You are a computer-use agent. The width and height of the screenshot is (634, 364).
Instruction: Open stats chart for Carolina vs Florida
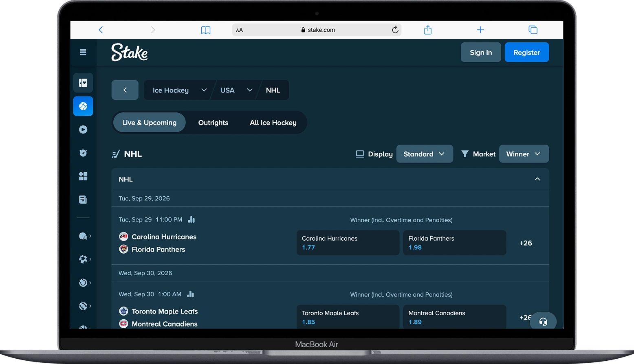(x=191, y=219)
